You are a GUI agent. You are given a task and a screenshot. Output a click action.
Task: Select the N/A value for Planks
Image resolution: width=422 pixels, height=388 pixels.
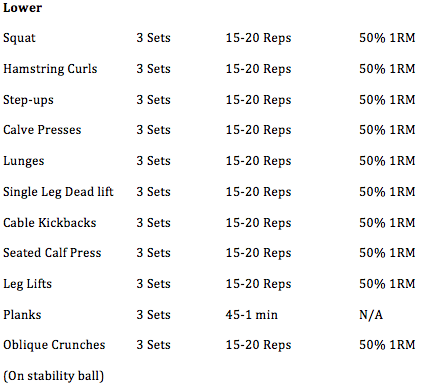coord(371,315)
